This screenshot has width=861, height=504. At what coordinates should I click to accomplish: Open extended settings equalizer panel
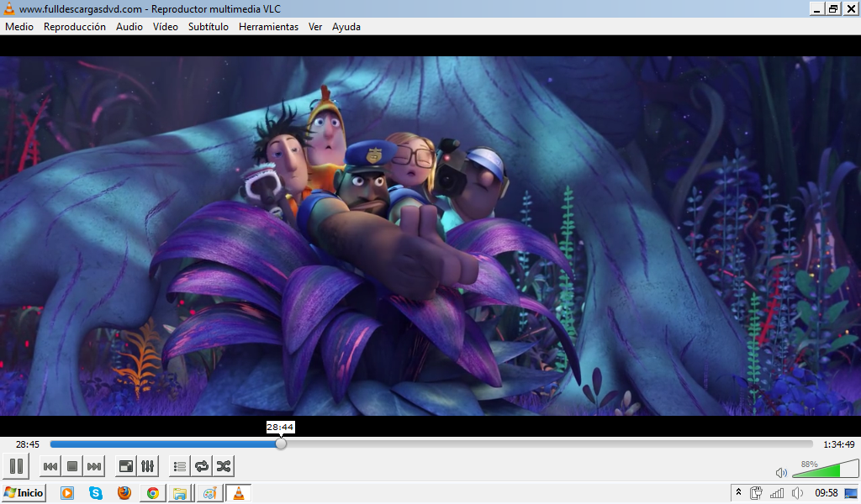148,466
